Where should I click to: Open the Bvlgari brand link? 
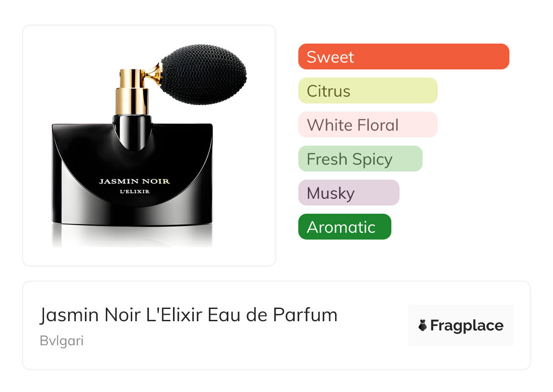(62, 341)
